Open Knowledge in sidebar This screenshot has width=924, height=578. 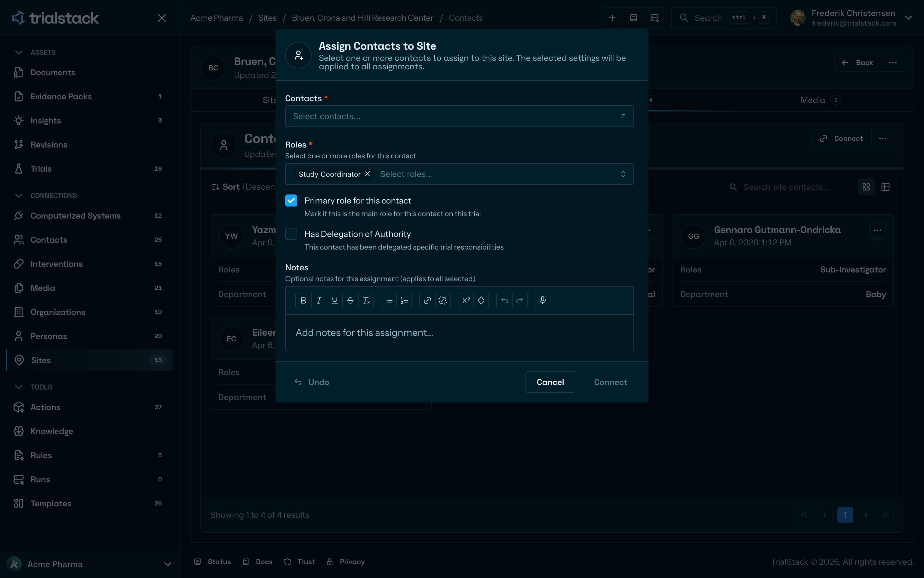pyautogui.click(x=90, y=432)
